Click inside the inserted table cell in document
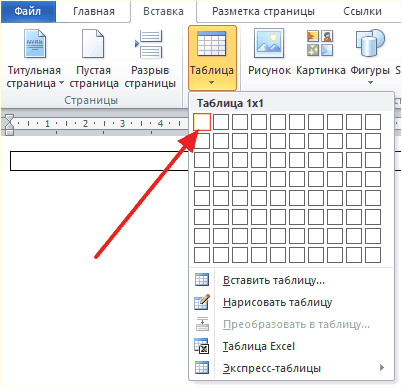Viewport: 402px width, 388px height. pyautogui.click(x=99, y=161)
